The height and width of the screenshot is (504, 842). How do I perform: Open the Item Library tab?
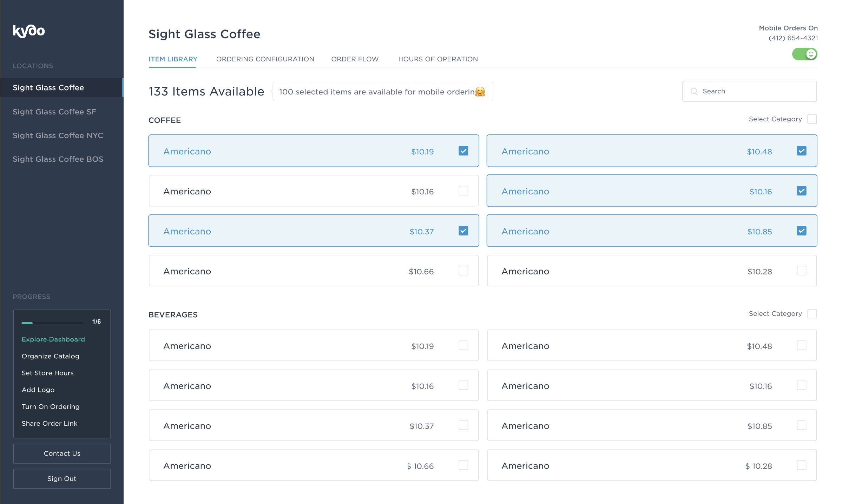click(173, 59)
